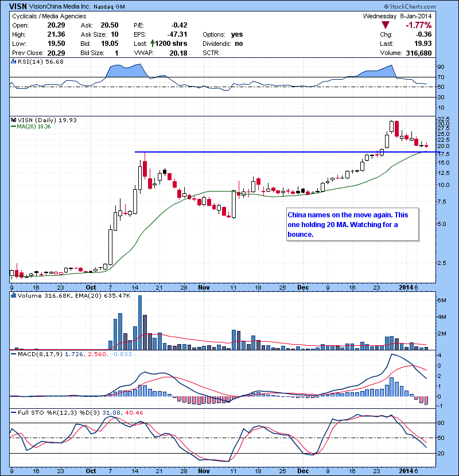
Task: Open the StockCharts.com copyright link
Action: (410, 6)
